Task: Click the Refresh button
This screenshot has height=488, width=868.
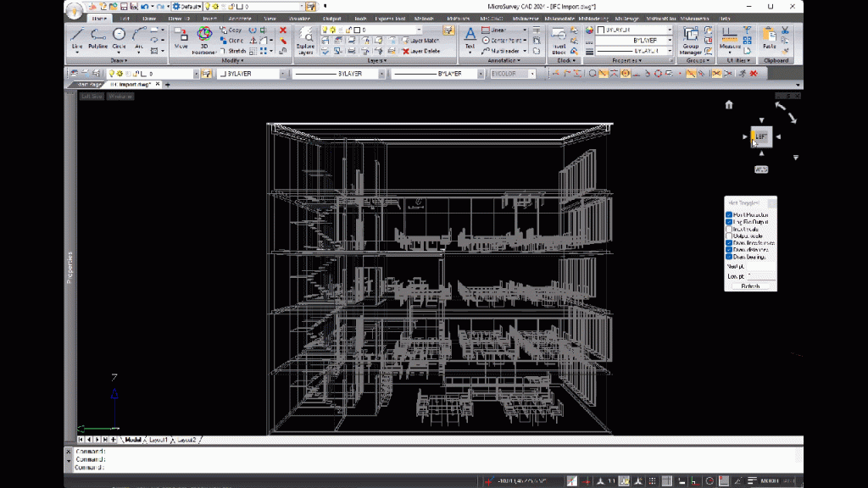Action: pyautogui.click(x=750, y=286)
